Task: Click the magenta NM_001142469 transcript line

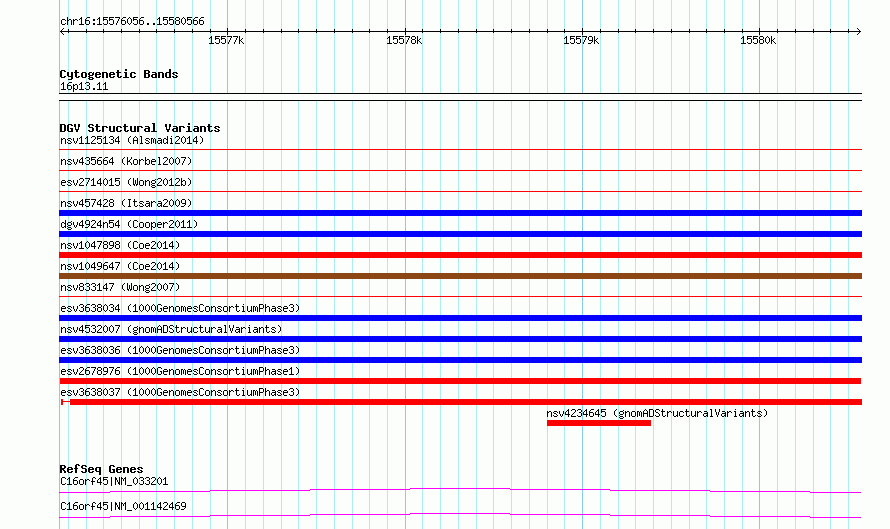Action: point(460,515)
